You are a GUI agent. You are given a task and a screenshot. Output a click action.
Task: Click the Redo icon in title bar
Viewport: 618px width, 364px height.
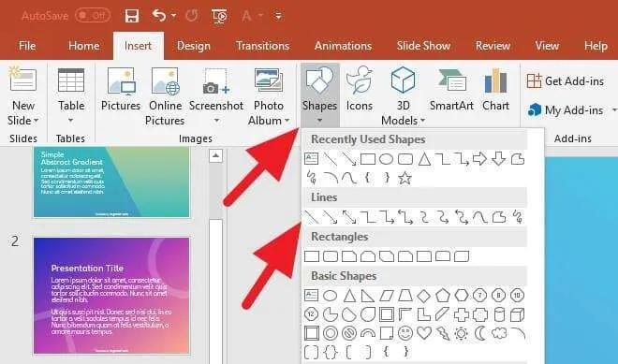coord(192,16)
